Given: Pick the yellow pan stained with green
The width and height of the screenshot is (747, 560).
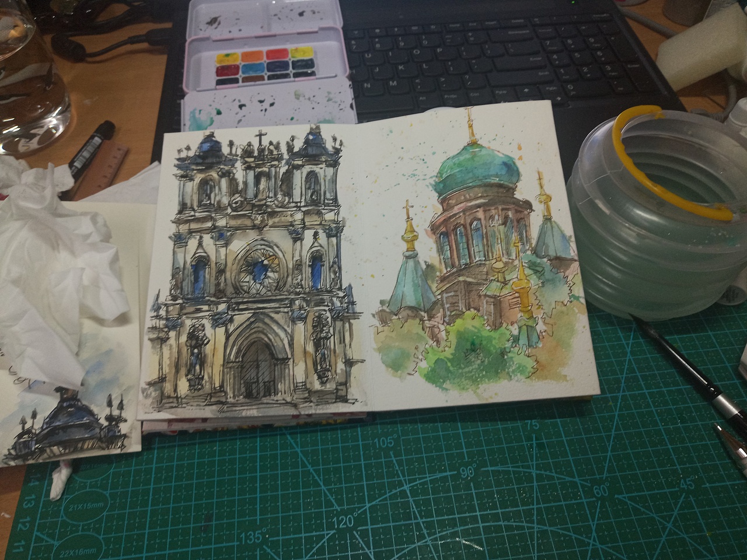Looking at the screenshot, I should click(x=228, y=58).
